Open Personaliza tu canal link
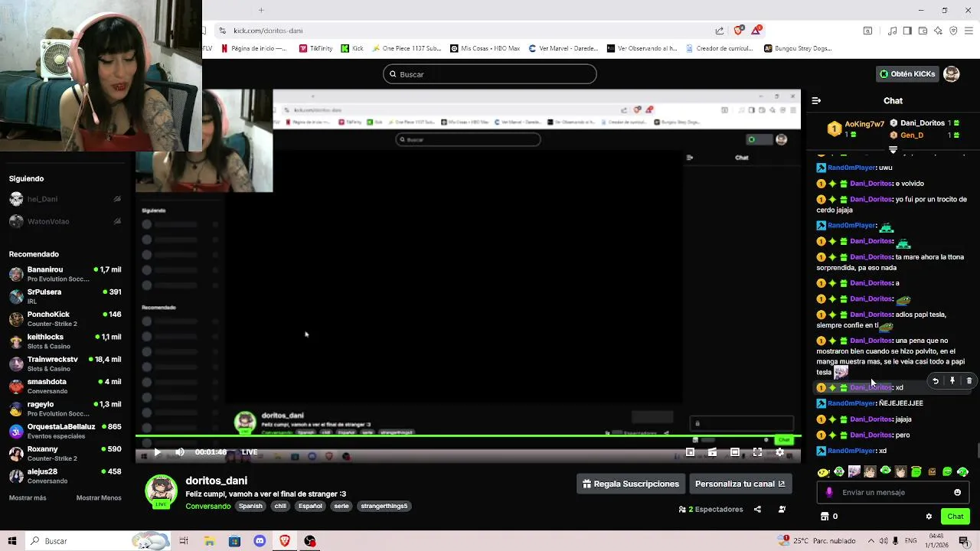 click(740, 484)
